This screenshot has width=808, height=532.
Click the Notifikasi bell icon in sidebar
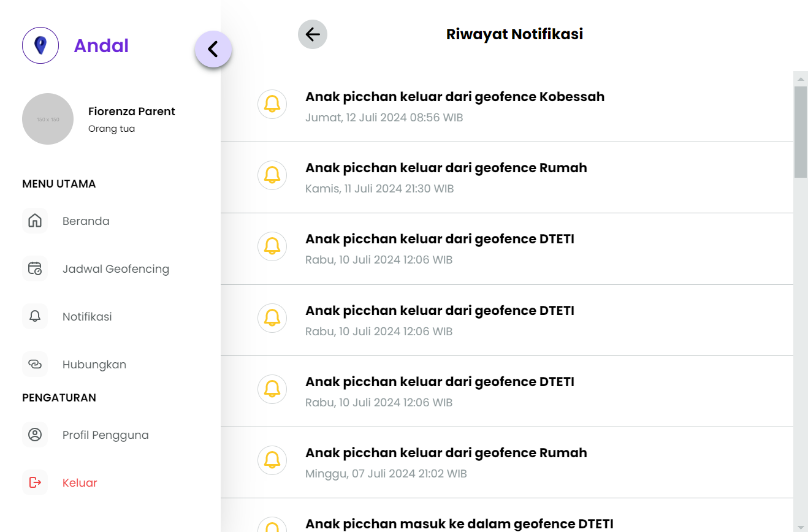click(35, 317)
